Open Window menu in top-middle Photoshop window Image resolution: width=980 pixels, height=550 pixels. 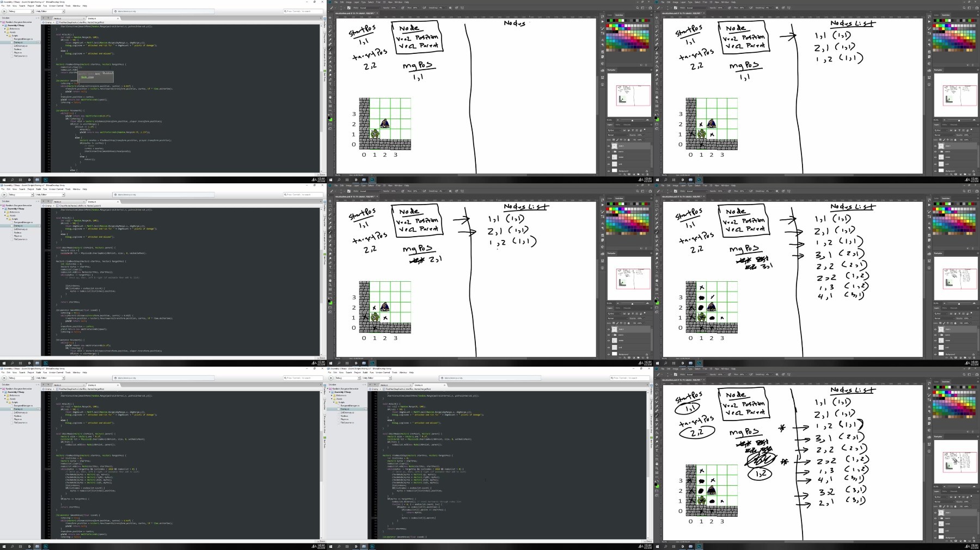tap(399, 2)
